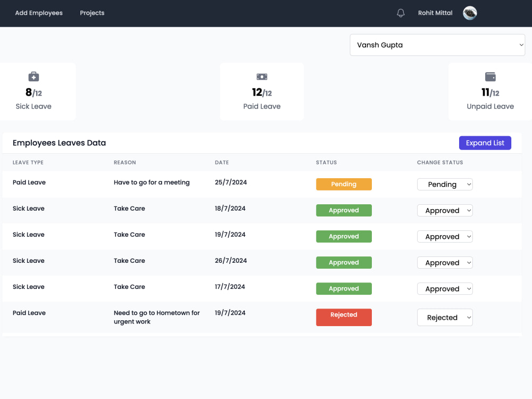Screen dimensions: 532x399
Task: Click the Paid Leave money icon
Action: 262,77
